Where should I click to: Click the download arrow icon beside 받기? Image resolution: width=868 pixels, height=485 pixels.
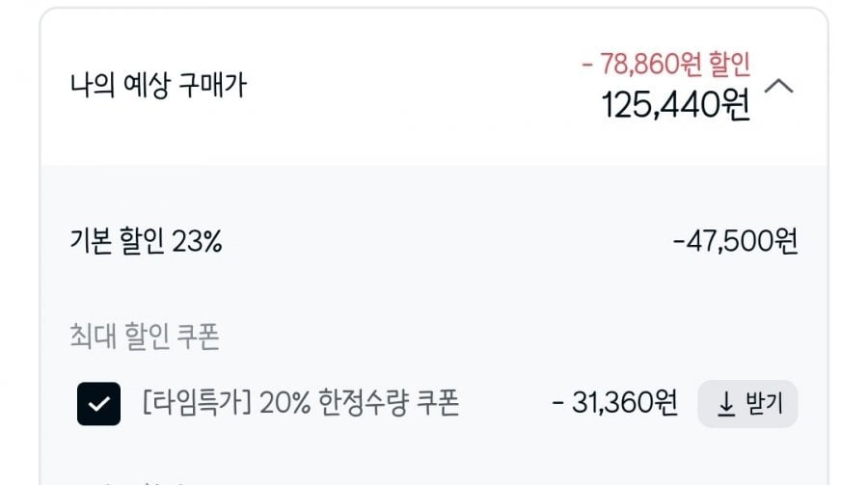pos(726,405)
